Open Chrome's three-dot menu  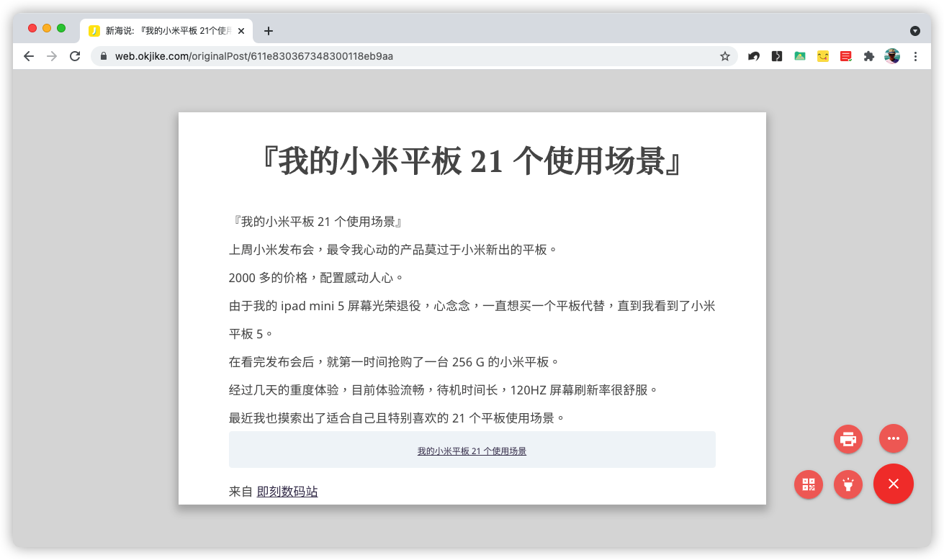pyautogui.click(x=916, y=56)
